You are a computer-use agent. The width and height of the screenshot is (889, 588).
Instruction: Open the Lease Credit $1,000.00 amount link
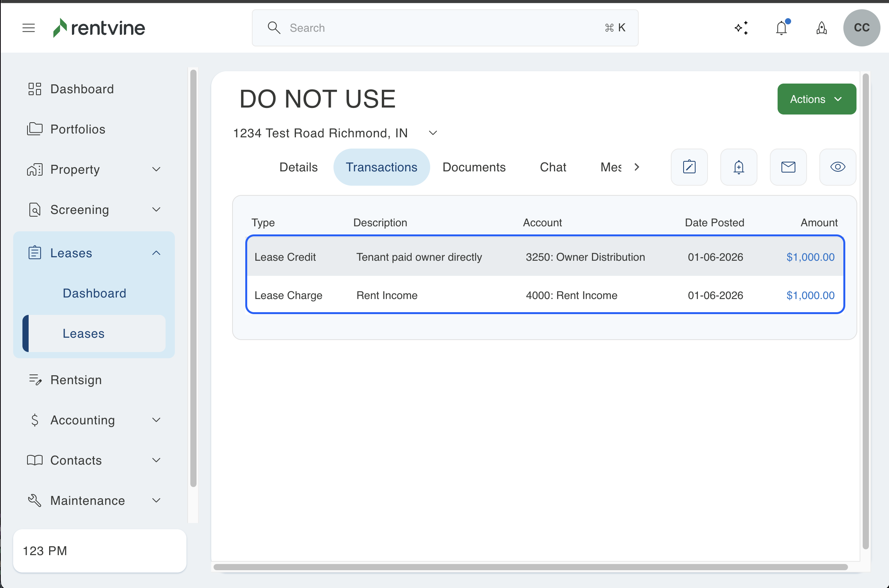pos(810,257)
